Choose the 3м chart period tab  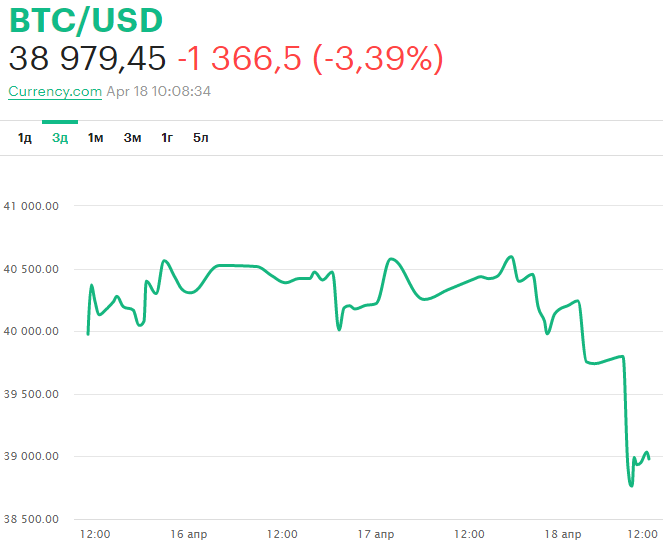133,138
